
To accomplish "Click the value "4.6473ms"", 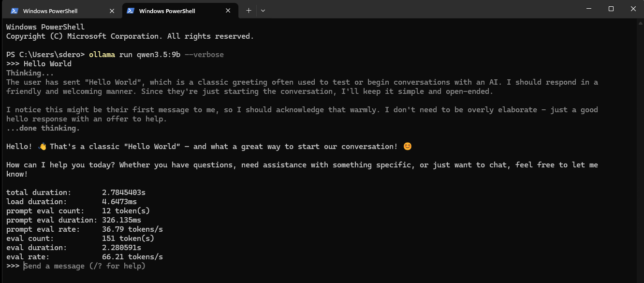I will coord(119,202).
